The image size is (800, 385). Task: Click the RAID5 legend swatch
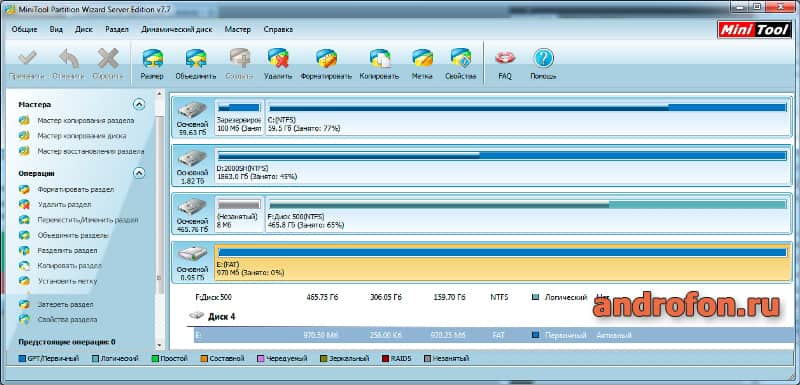click(386, 358)
